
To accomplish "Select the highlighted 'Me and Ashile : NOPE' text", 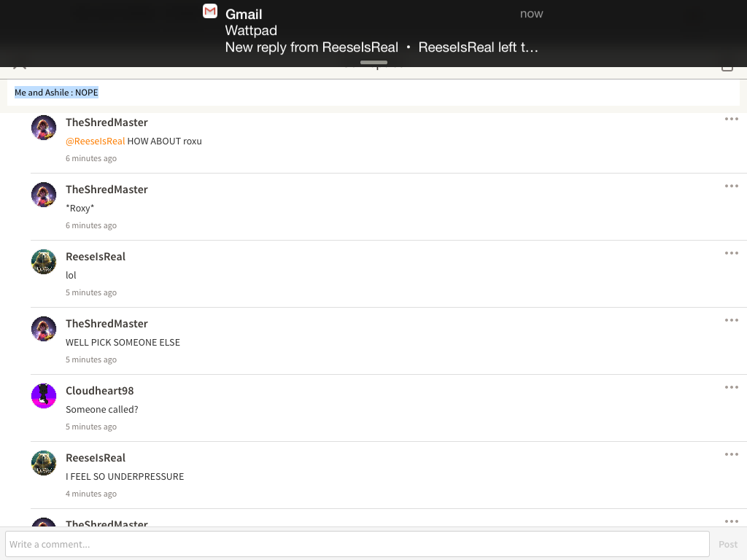I will 56,93.
